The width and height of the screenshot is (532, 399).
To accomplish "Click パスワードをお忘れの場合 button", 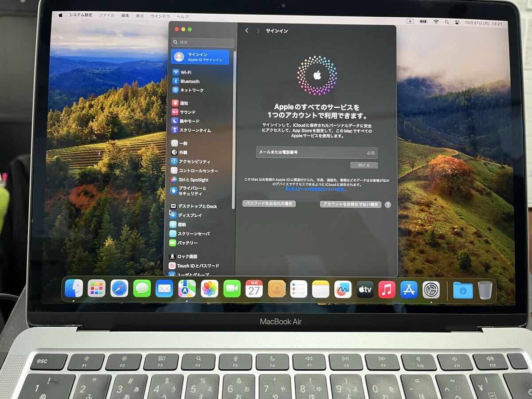I will click(269, 204).
